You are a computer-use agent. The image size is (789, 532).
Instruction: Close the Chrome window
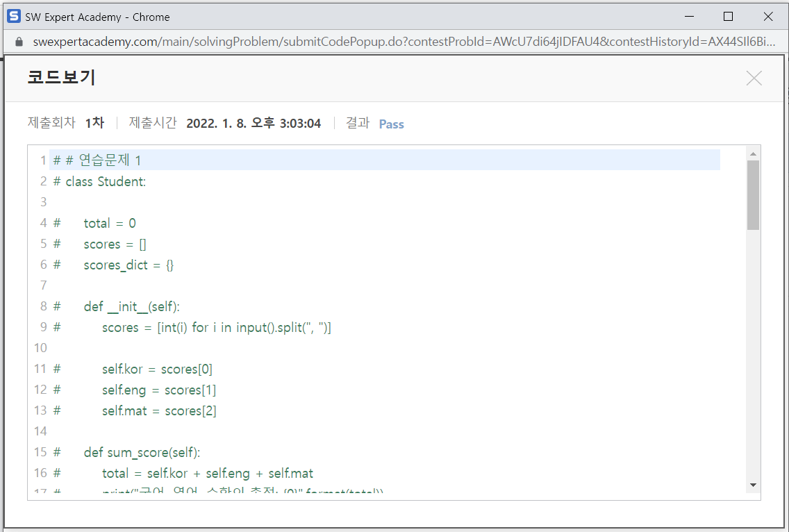768,17
